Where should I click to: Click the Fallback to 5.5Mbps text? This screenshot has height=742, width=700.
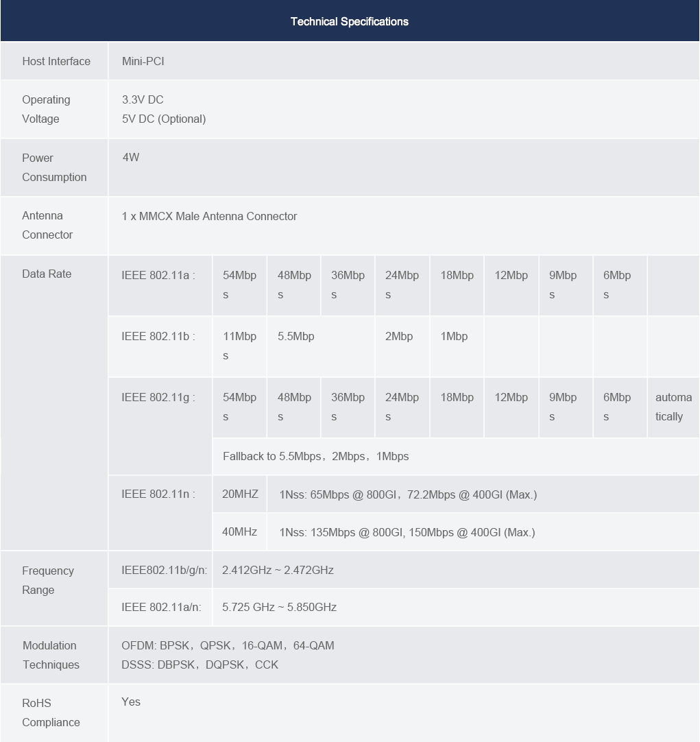[x=315, y=457]
